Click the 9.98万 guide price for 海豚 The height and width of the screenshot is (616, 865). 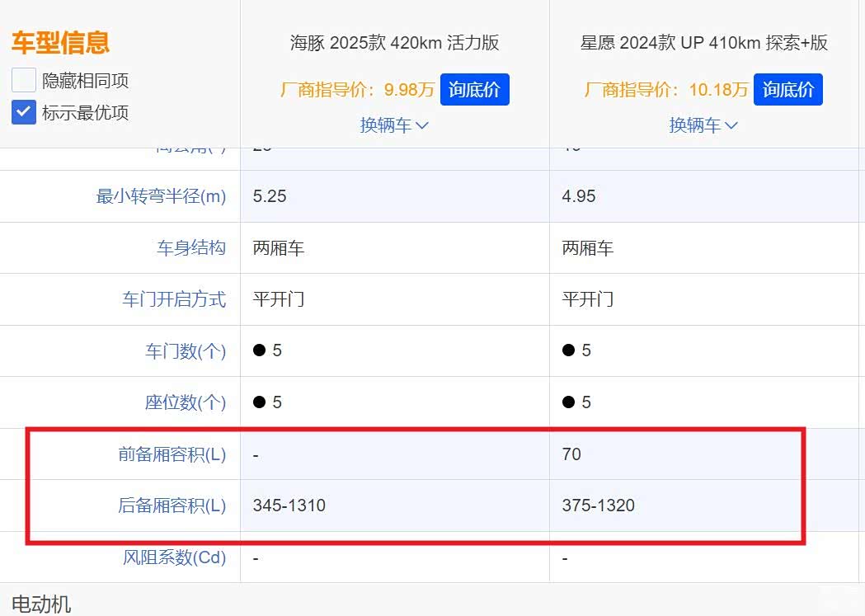point(409,90)
